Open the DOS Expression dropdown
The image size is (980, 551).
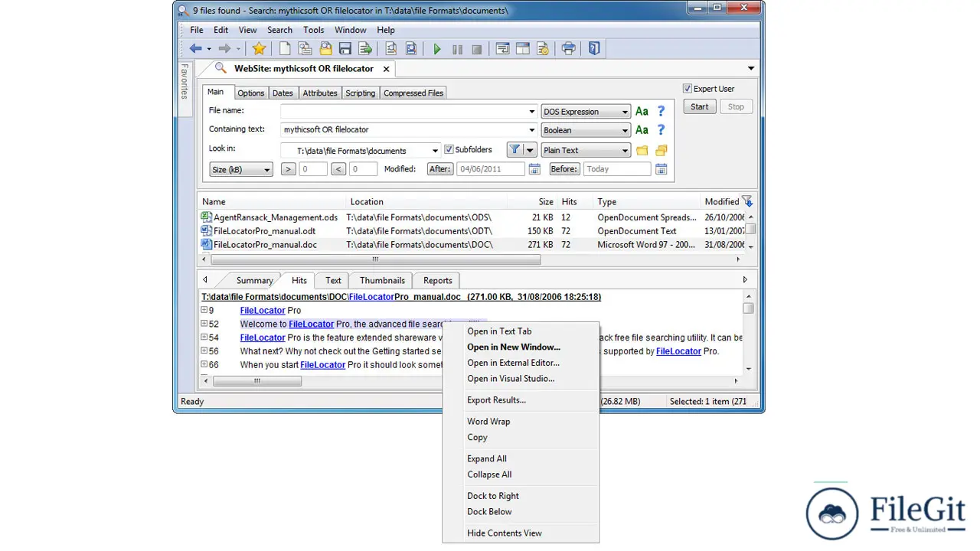(585, 112)
